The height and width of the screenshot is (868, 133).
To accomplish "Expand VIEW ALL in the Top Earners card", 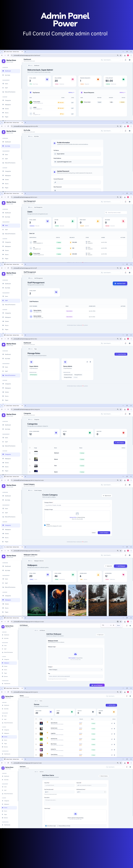I will click(x=71, y=92).
